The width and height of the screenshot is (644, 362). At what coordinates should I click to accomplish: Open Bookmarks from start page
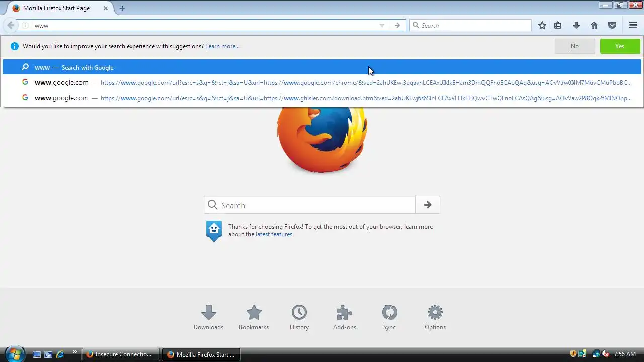[254, 318]
